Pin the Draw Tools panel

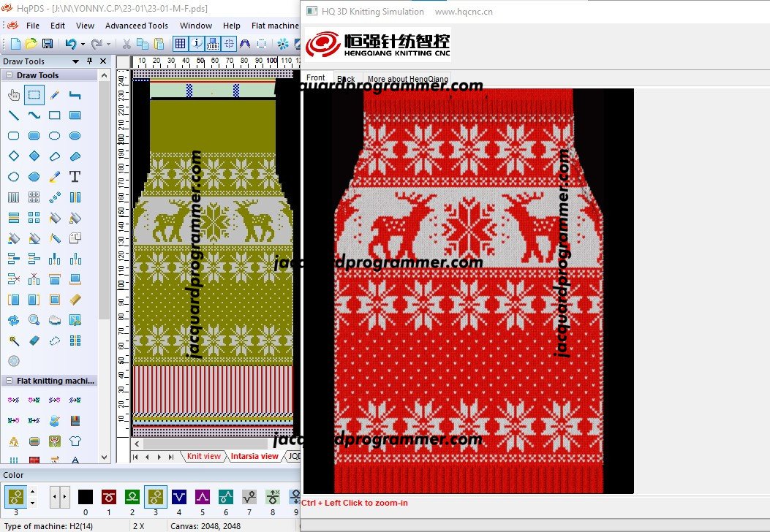[x=90, y=61]
